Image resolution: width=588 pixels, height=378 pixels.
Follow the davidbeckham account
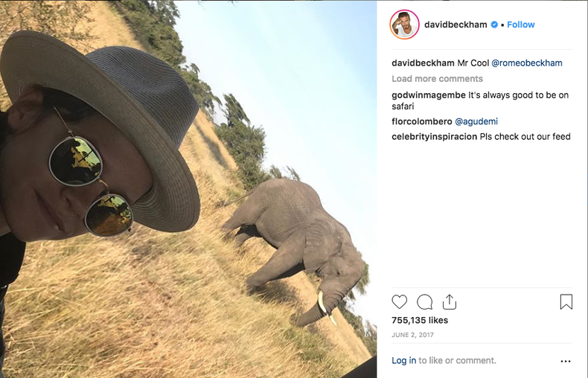click(521, 25)
